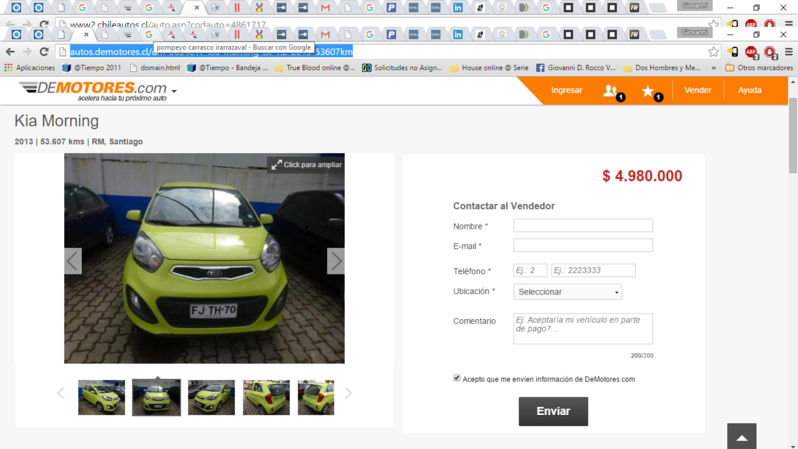Toggle the DeMotores information consent checkbox
Viewport: 798px width, 449px height.
pyautogui.click(x=457, y=378)
